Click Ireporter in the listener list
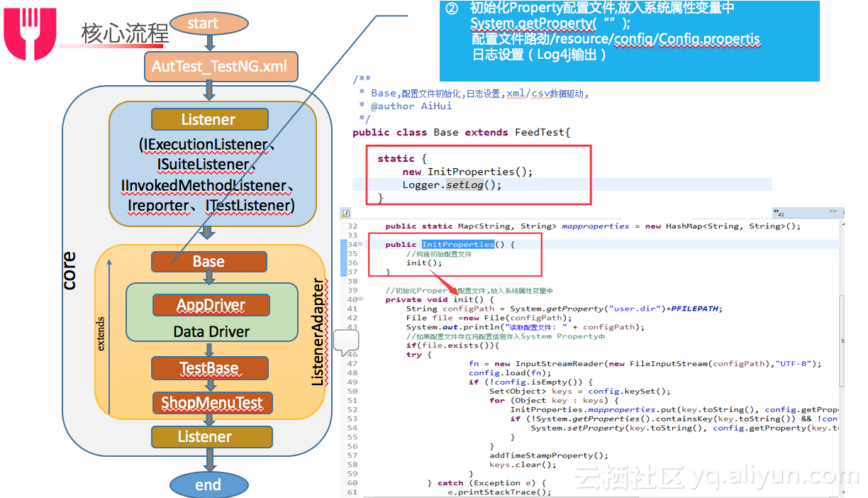 coord(157,206)
